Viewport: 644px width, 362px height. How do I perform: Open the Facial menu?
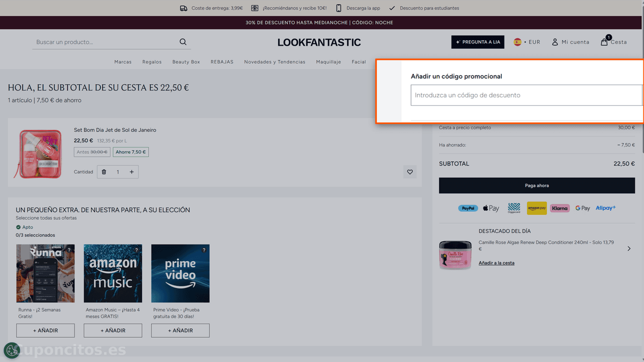(x=359, y=62)
